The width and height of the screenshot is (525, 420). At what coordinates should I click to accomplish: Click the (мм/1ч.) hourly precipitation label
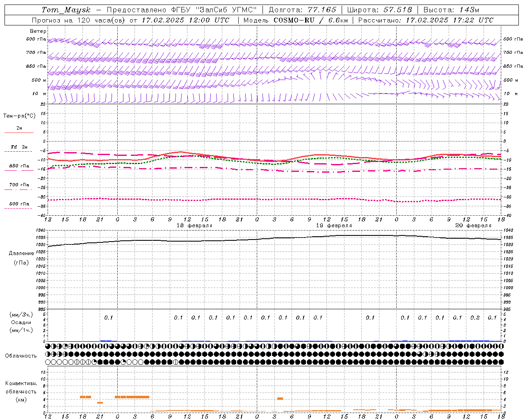(x=21, y=330)
